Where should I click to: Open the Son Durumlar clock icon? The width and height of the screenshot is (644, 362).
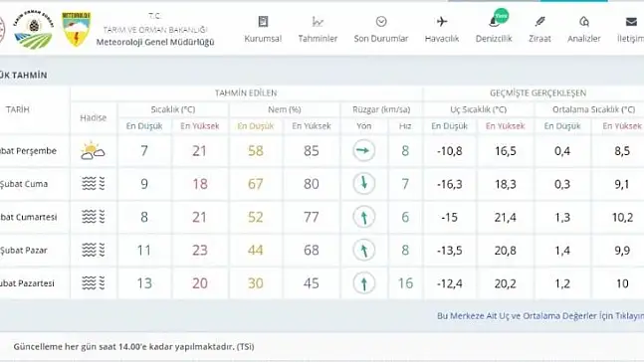click(381, 21)
